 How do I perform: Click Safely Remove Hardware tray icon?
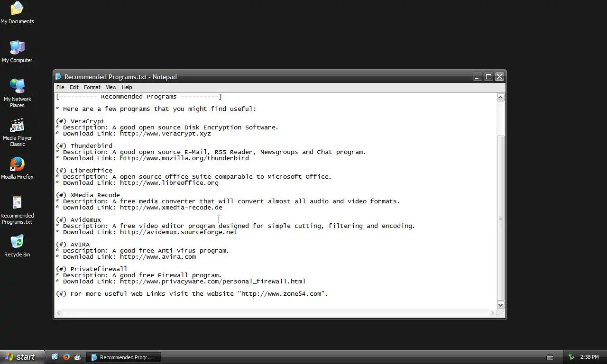(x=571, y=357)
